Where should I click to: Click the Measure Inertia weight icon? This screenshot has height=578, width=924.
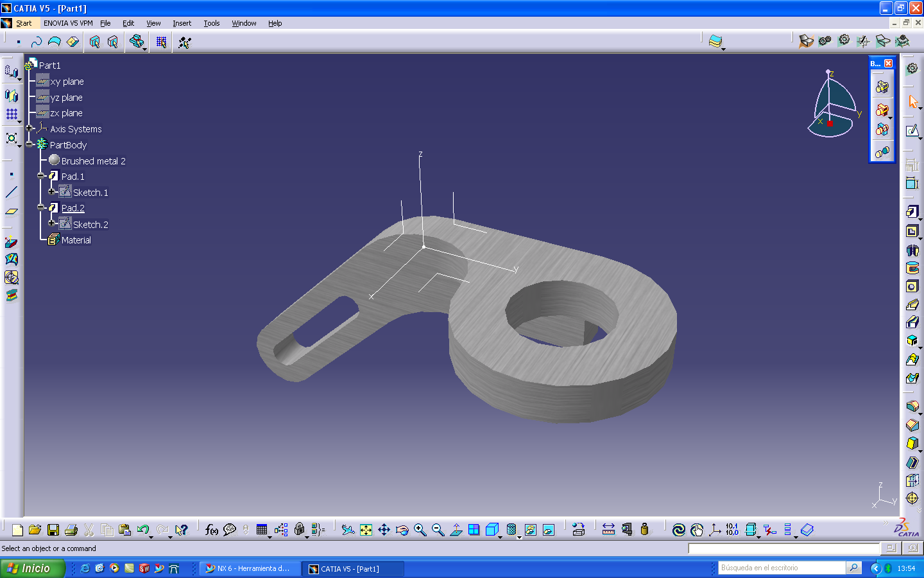tap(645, 530)
